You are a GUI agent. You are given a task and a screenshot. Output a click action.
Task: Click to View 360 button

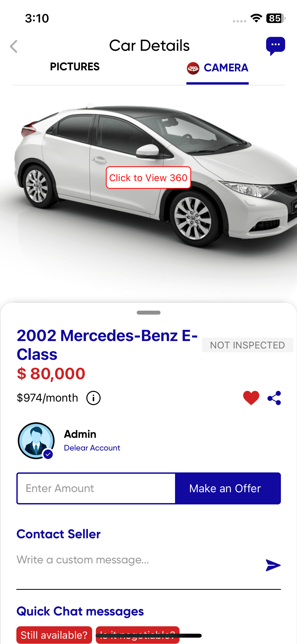(148, 178)
